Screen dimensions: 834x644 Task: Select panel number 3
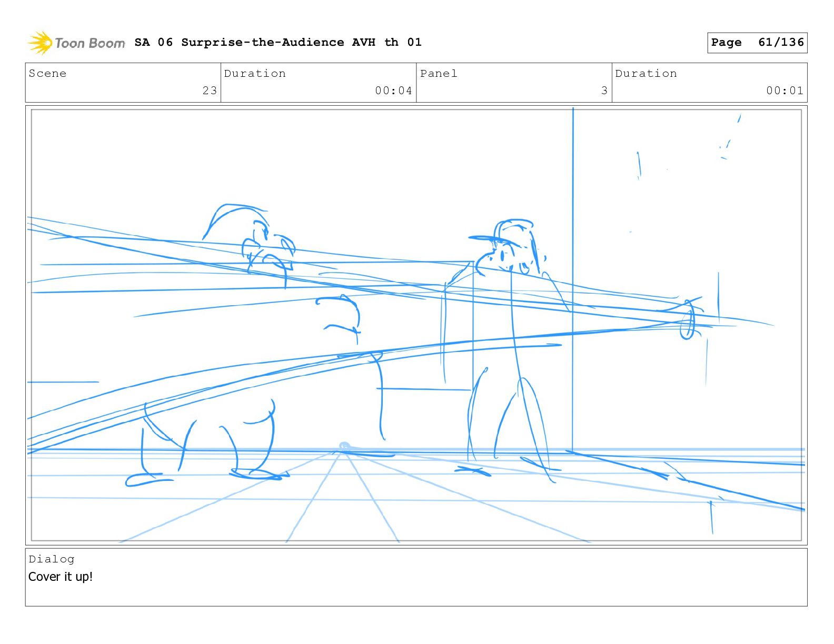604,90
